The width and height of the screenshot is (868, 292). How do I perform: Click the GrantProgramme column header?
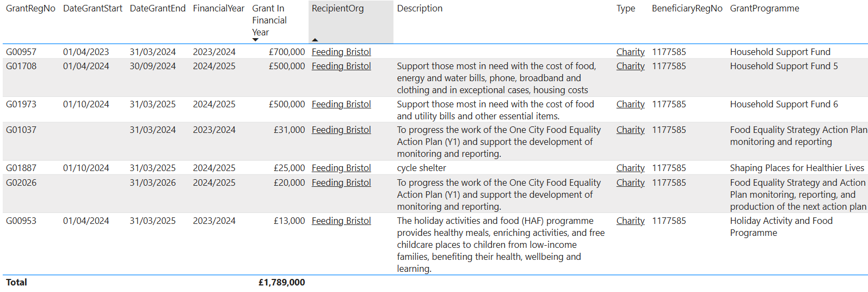point(764,9)
